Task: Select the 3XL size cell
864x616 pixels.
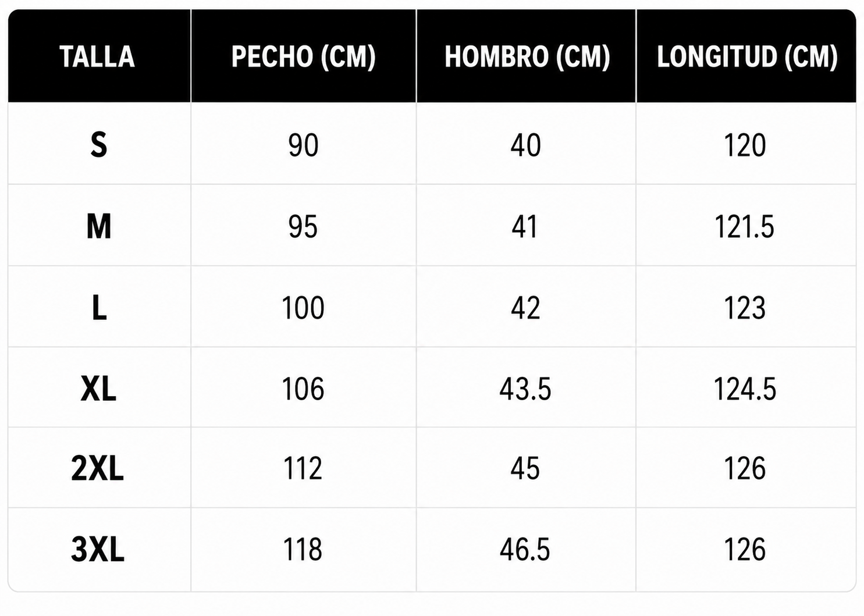Action: [98, 549]
